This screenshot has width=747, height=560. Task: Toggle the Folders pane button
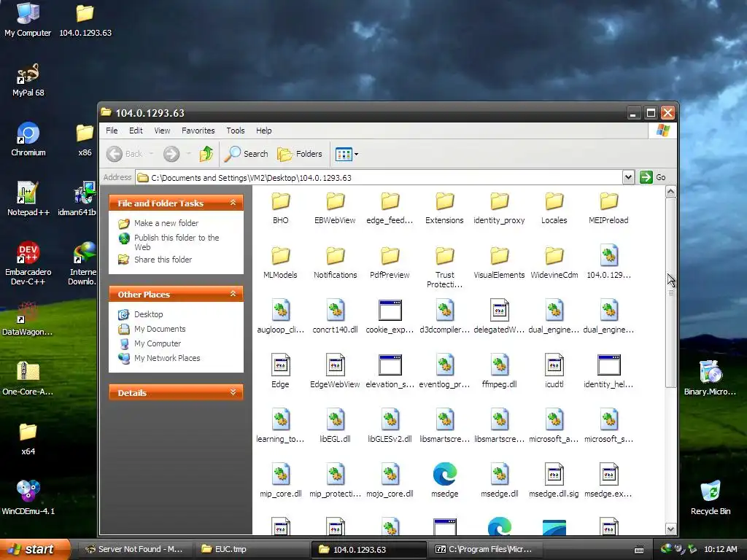pos(300,154)
